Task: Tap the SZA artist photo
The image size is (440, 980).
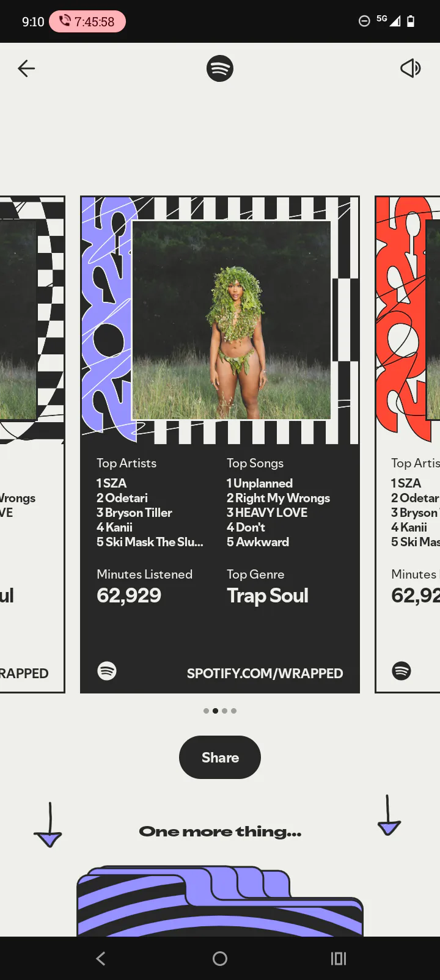Action: (232, 320)
